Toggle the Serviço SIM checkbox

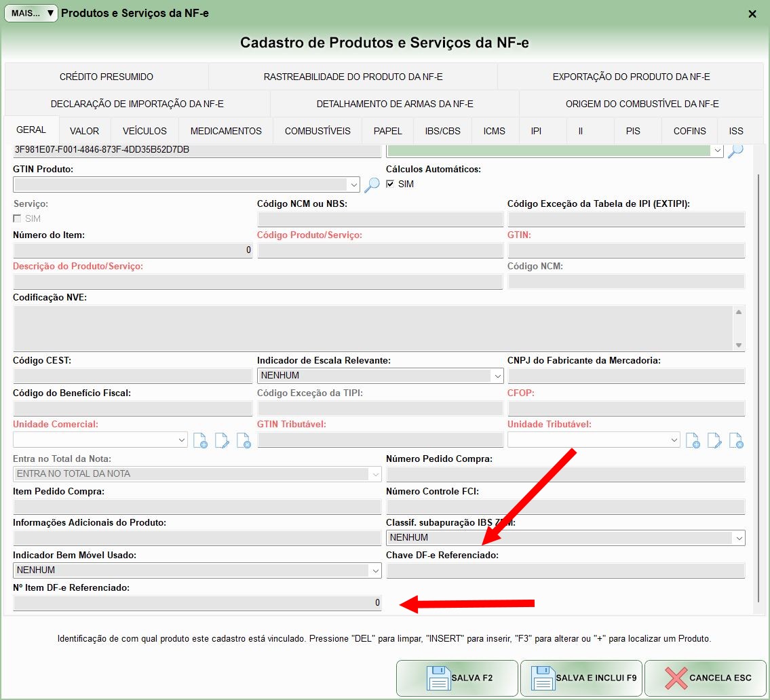click(x=18, y=218)
